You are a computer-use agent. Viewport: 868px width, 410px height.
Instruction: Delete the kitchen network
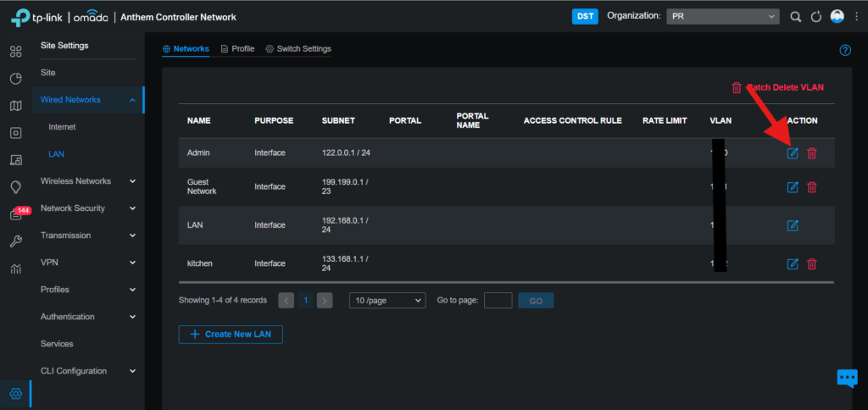click(x=811, y=263)
